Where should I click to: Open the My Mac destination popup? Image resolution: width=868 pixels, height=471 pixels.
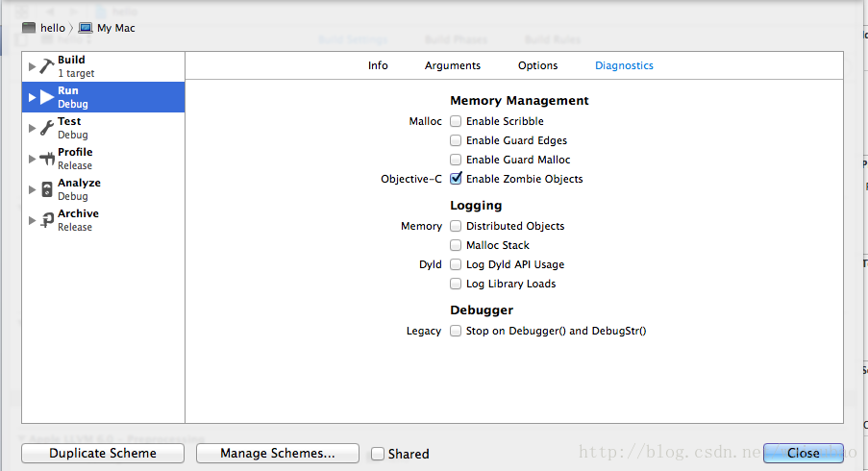pyautogui.click(x=107, y=28)
